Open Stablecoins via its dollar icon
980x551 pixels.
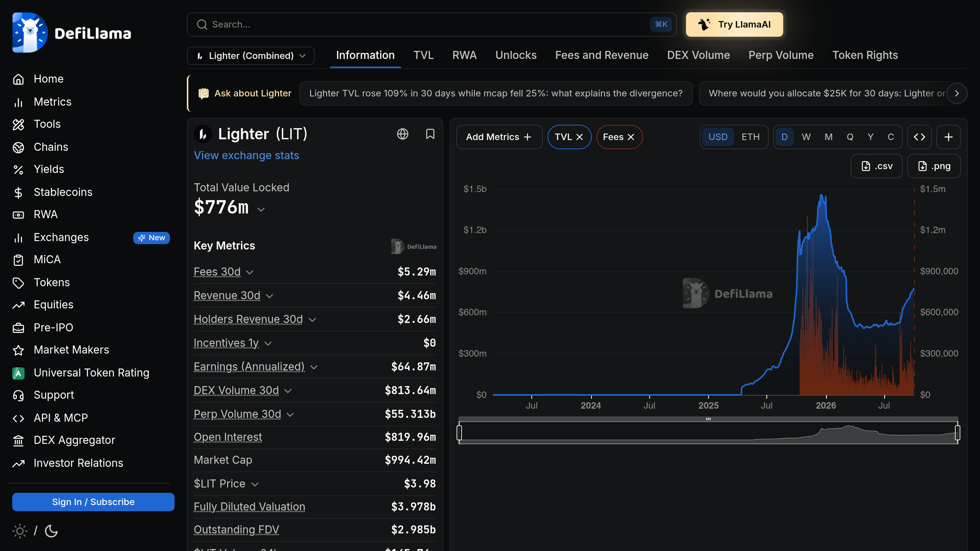coord(18,192)
